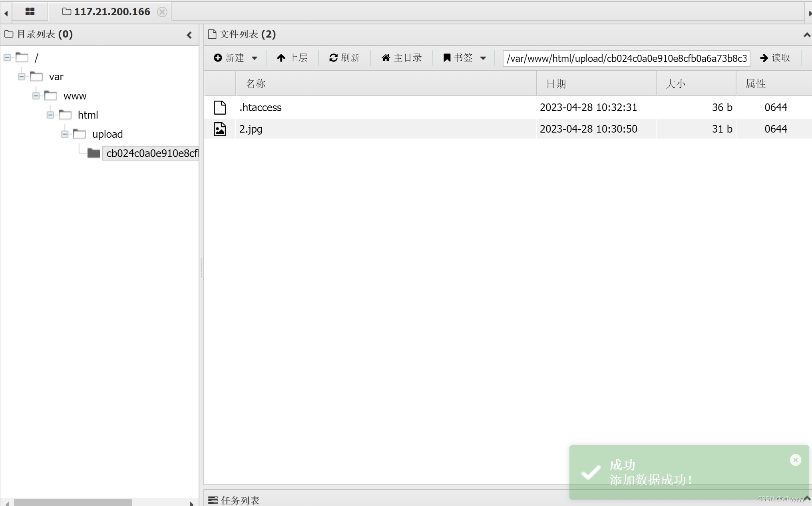Click the path input field
This screenshot has width=812, height=506.
click(x=626, y=58)
